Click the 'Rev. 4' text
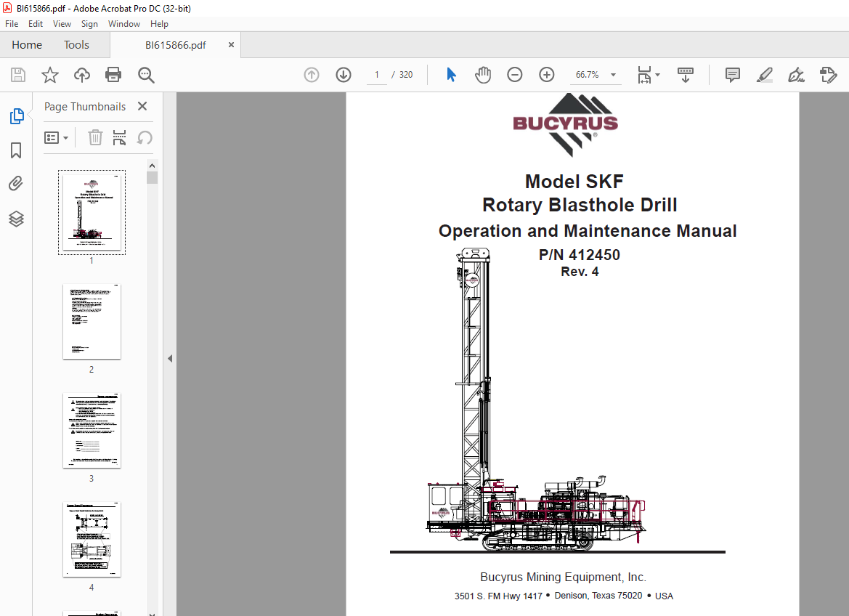The height and width of the screenshot is (616, 849). [x=580, y=272]
